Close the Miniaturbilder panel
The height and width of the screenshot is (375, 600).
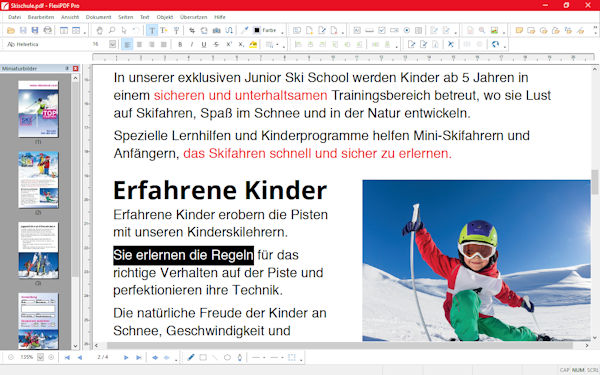click(x=76, y=68)
